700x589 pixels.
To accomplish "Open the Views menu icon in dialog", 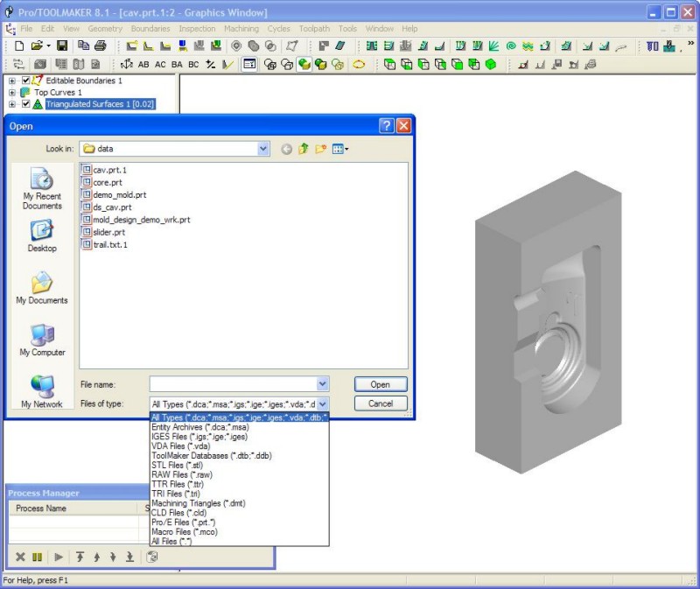I will point(339,149).
